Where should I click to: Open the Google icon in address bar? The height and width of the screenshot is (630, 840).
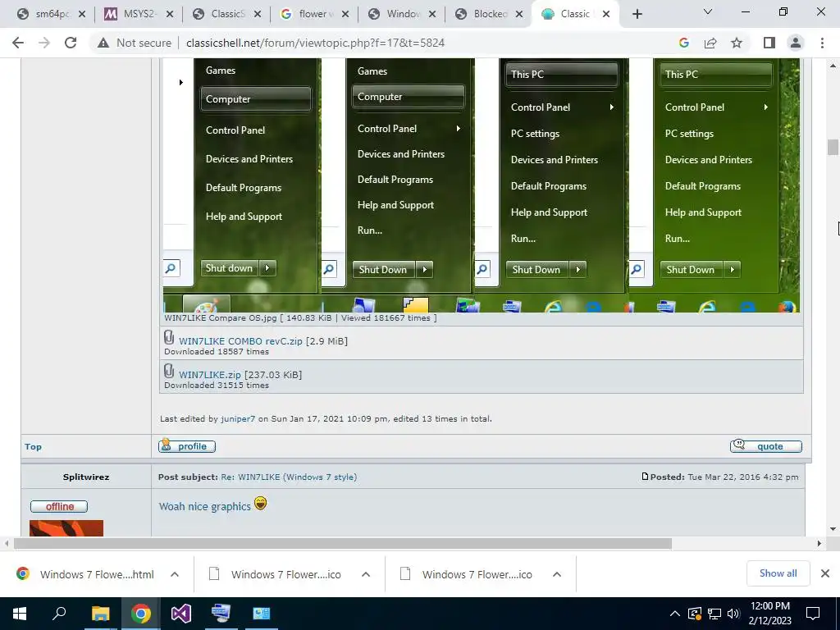pyautogui.click(x=683, y=43)
